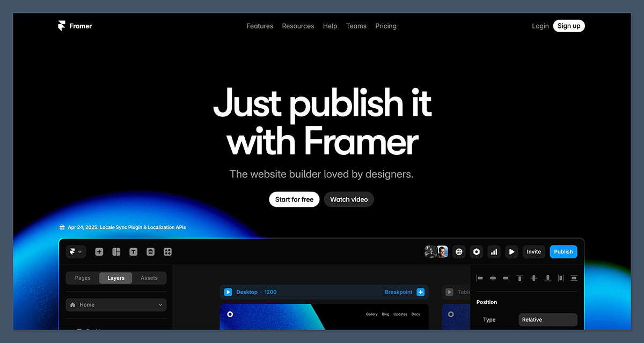Click Updates link in the canvas preview
Image resolution: width=644 pixels, height=343 pixels.
[400, 314]
